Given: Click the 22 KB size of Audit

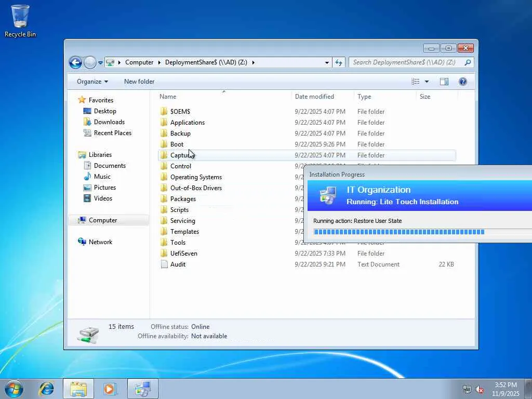Looking at the screenshot, I should pyautogui.click(x=446, y=264).
